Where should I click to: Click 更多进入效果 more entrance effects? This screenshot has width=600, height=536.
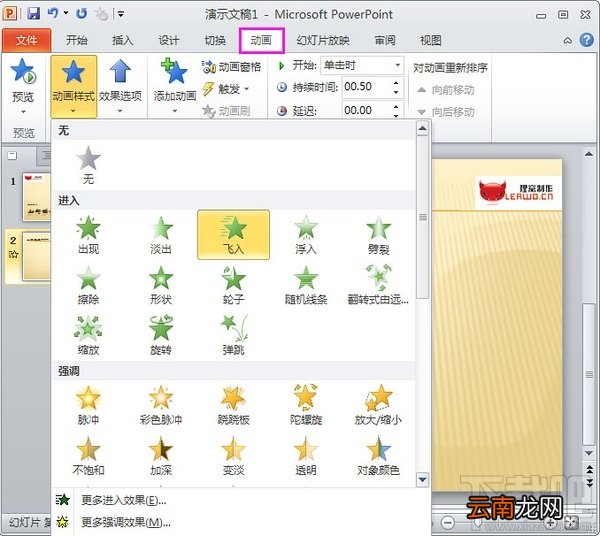coord(123,500)
